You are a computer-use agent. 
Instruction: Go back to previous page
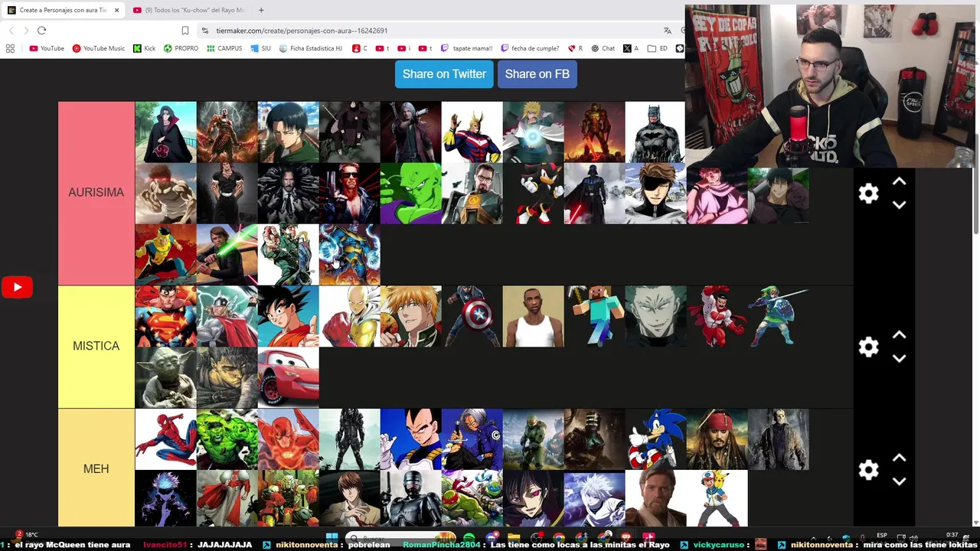(x=11, y=31)
